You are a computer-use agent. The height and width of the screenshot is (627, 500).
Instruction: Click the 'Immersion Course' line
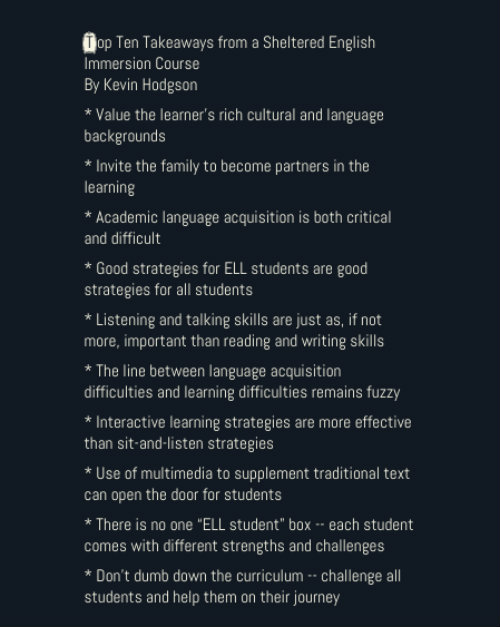click(142, 64)
